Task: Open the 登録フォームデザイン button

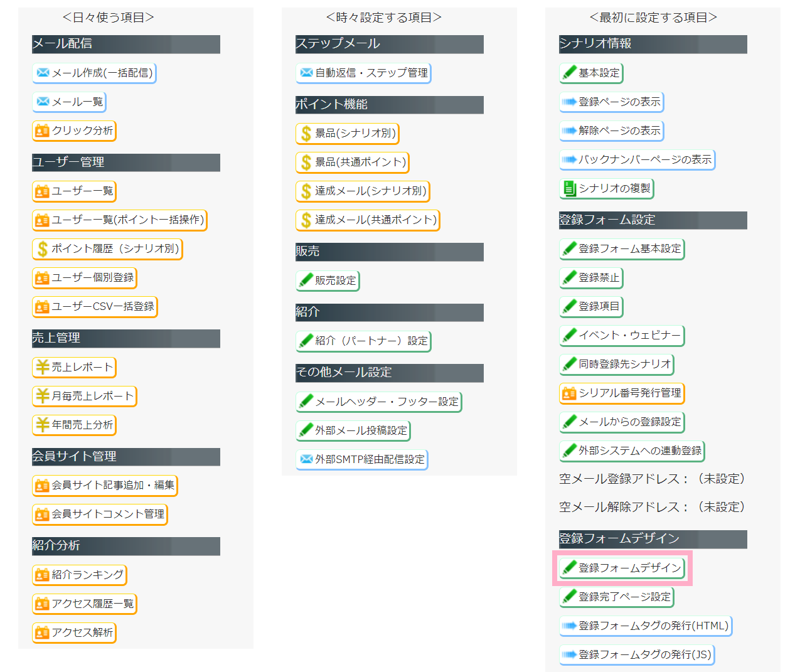Action: (x=623, y=568)
